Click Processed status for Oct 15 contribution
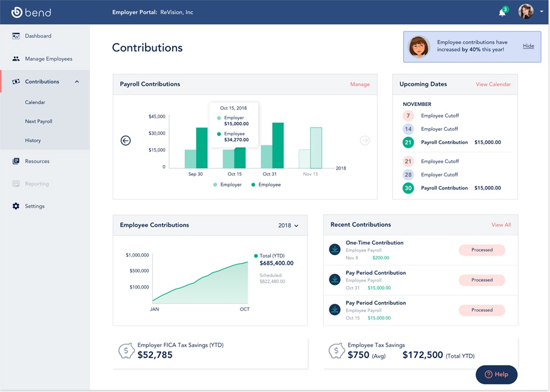The height and width of the screenshot is (392, 550). point(482,310)
